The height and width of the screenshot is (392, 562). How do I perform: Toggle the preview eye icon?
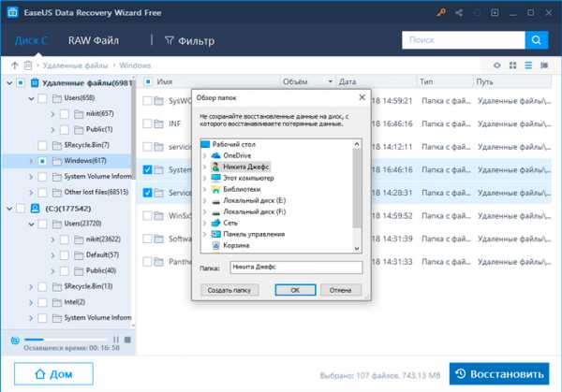click(496, 65)
